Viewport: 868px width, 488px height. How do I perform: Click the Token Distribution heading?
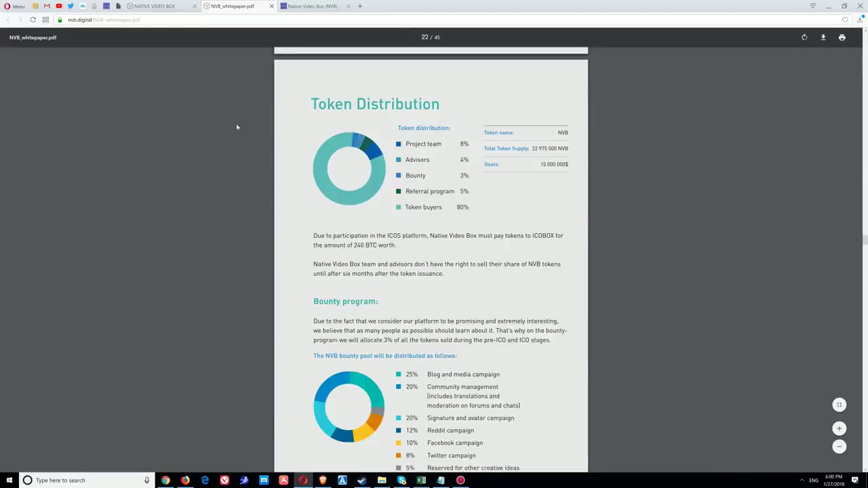375,104
